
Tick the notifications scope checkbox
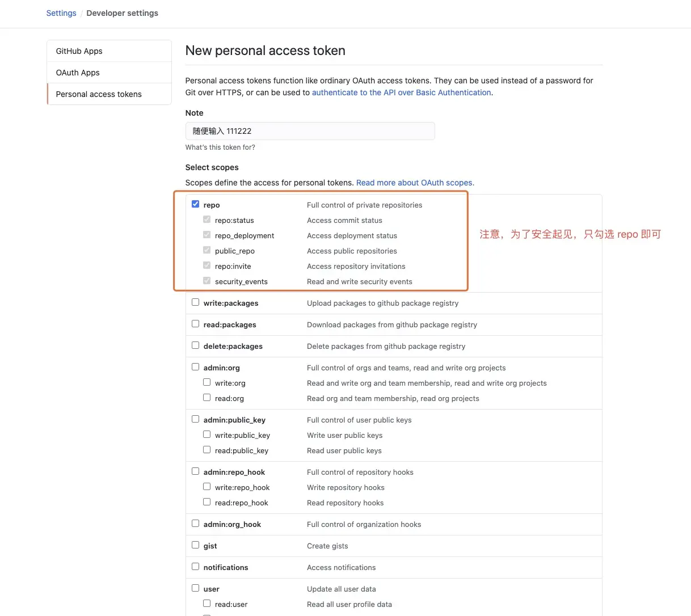pyautogui.click(x=195, y=567)
